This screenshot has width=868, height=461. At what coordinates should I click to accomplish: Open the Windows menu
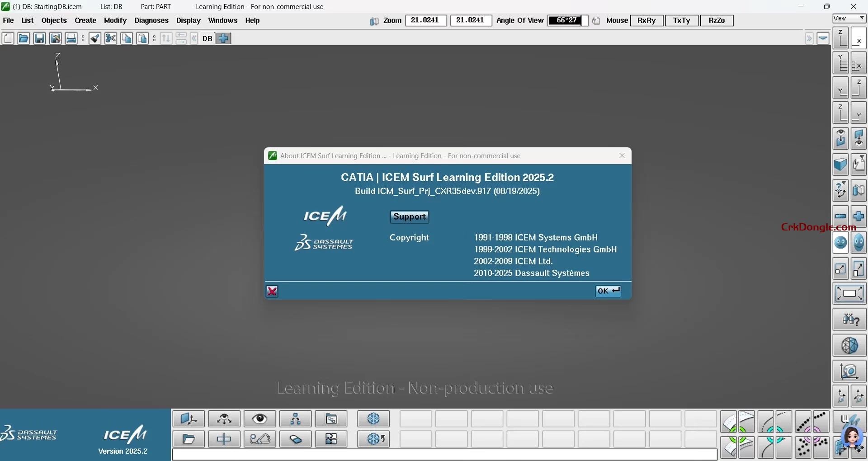click(x=223, y=20)
